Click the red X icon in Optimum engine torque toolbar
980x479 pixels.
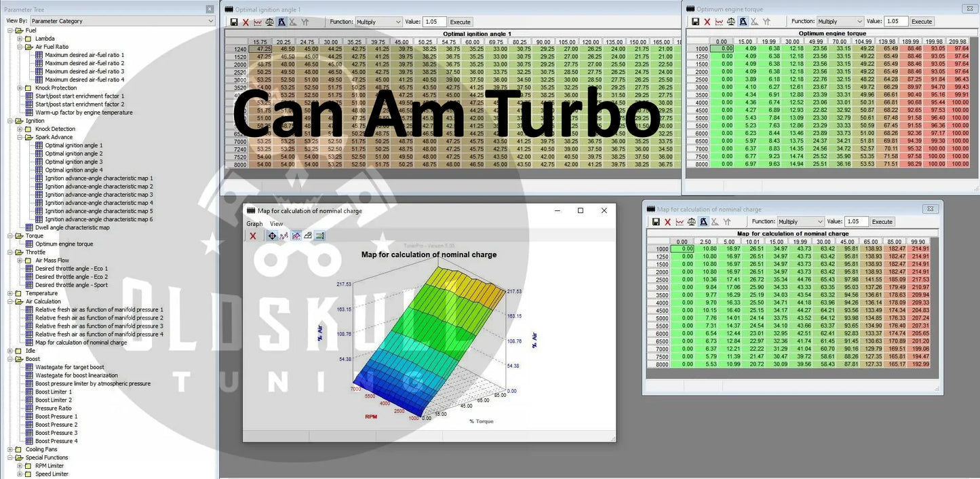[x=707, y=22]
